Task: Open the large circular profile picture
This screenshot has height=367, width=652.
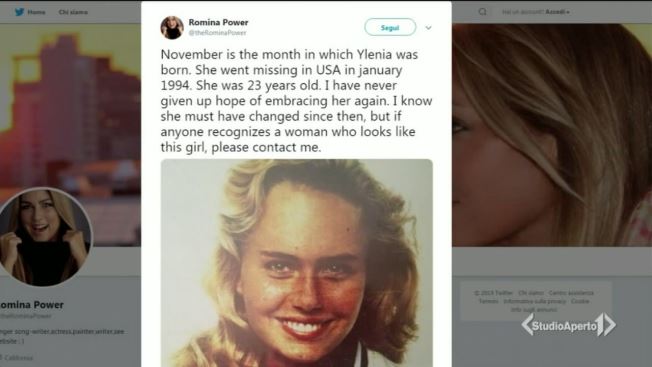Action: [44, 237]
